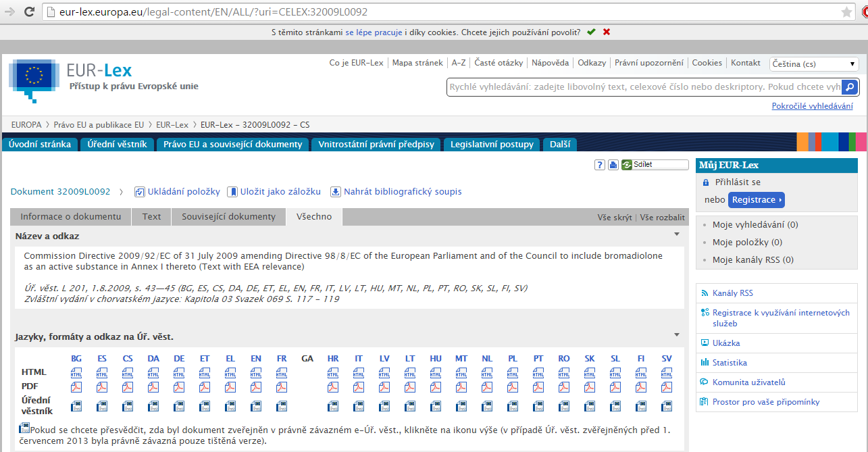Switch to the Text tab

[x=151, y=217]
